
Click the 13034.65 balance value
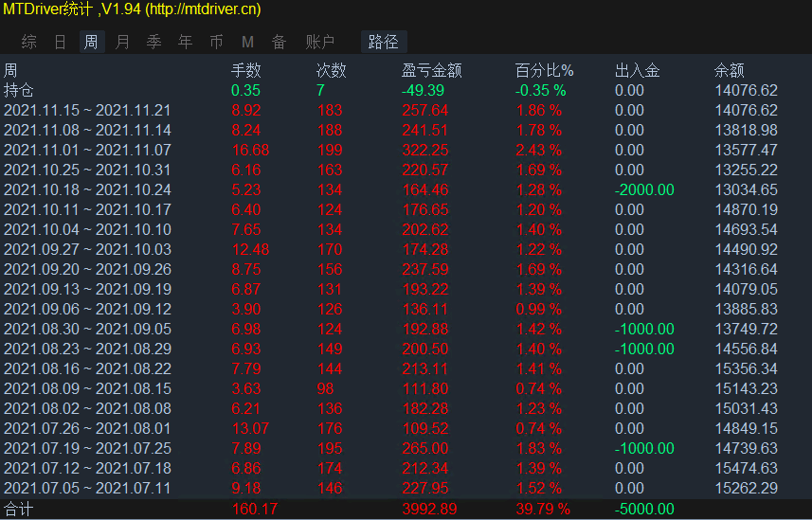[x=747, y=189]
